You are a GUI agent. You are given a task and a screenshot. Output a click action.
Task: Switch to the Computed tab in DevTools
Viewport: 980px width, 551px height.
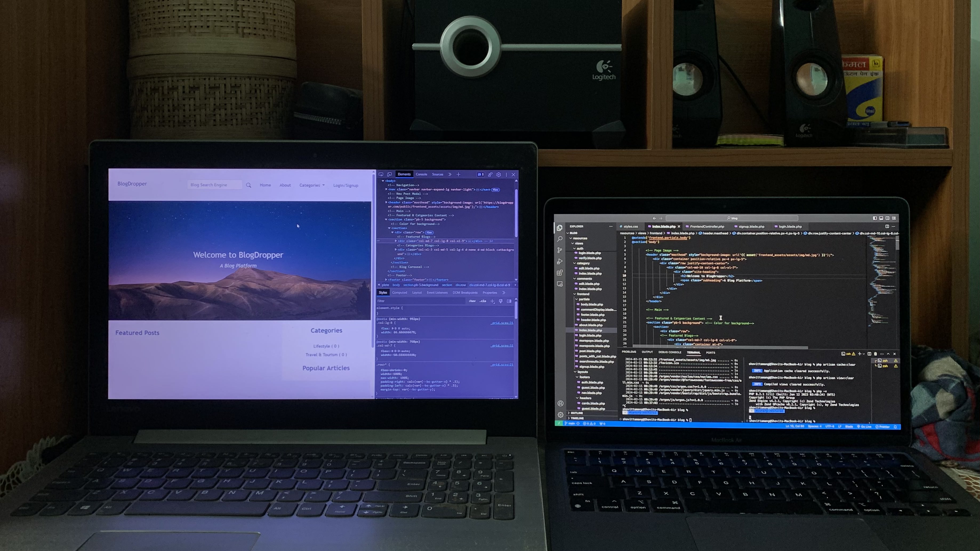tap(399, 293)
